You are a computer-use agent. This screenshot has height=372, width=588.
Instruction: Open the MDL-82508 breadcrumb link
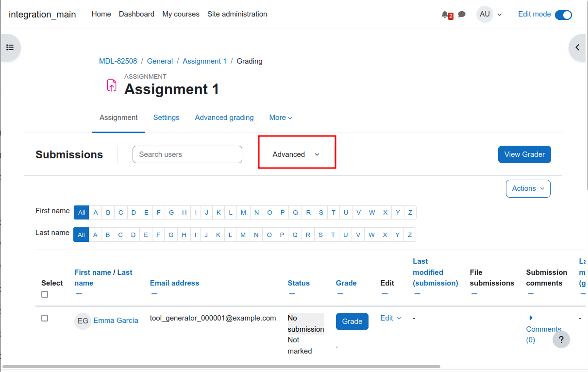(118, 61)
